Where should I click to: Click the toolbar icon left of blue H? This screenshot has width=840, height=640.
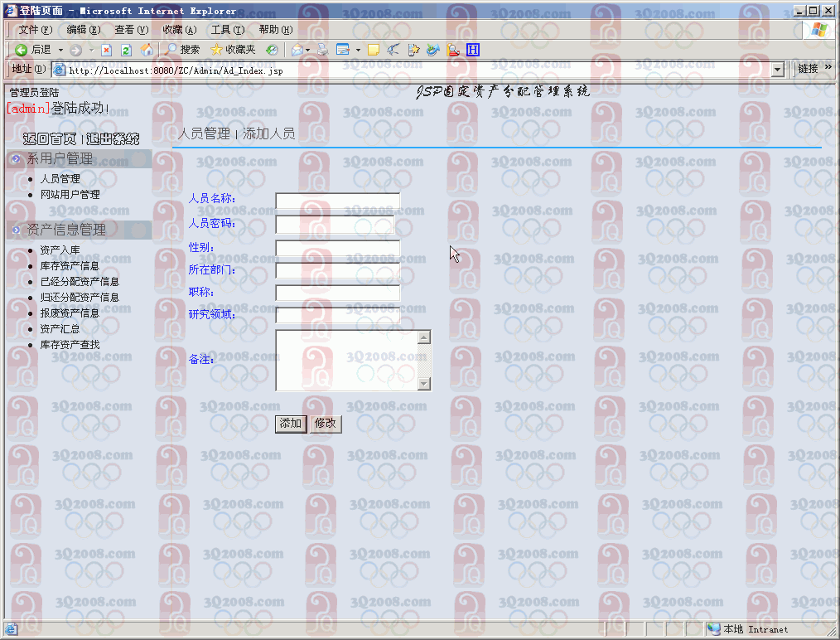coord(453,50)
